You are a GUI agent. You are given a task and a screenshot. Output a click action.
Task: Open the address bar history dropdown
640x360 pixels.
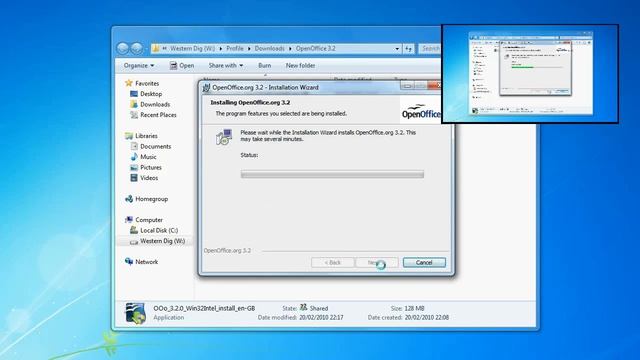(397, 49)
